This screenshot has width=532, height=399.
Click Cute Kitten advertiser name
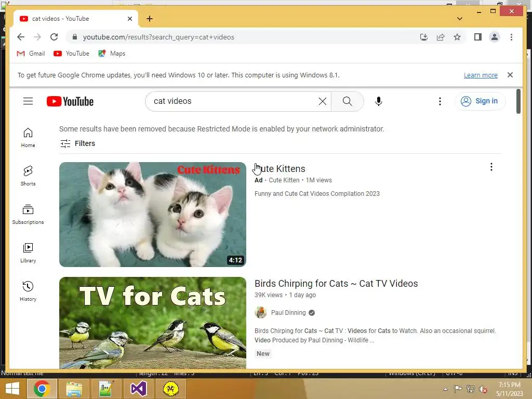(x=284, y=180)
